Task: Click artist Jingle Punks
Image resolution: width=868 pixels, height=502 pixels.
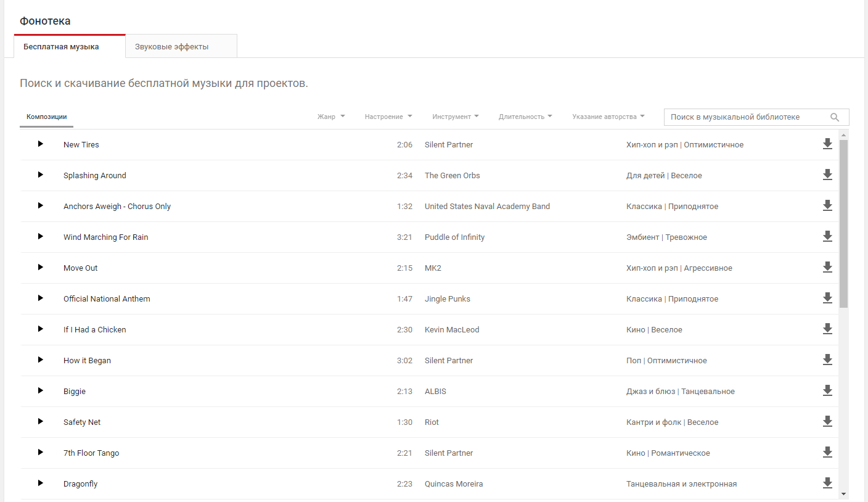Action: point(448,299)
